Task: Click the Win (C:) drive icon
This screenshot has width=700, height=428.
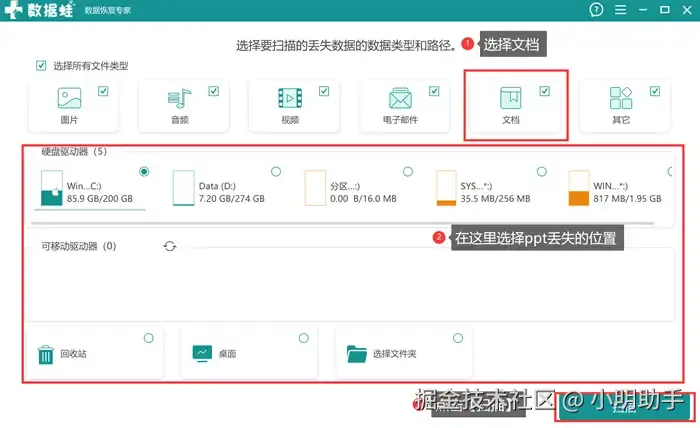Action: tap(51, 188)
